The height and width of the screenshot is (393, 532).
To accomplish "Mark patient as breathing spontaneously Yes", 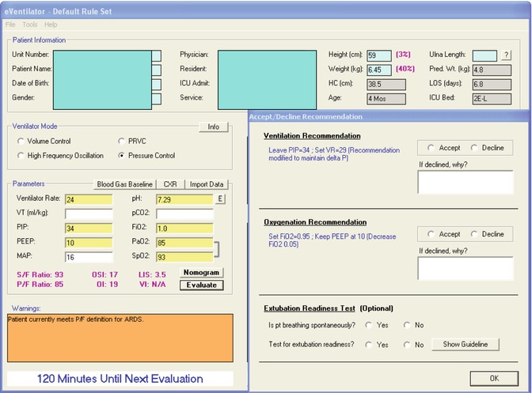I will [x=370, y=324].
